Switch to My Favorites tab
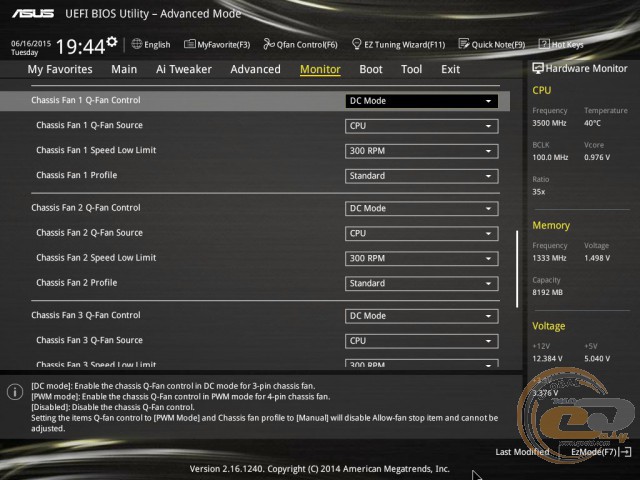Screen dimensions: 640x480 click(60, 69)
